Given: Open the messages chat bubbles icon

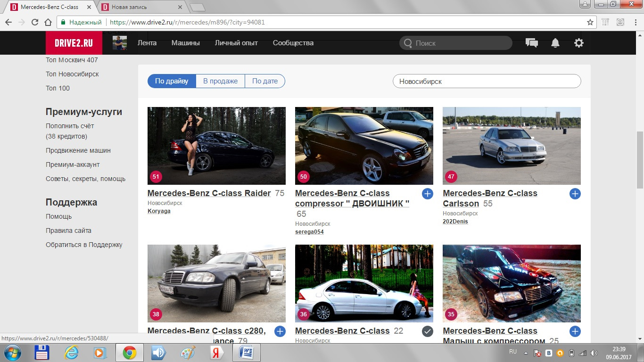Looking at the screenshot, I should coord(532,43).
